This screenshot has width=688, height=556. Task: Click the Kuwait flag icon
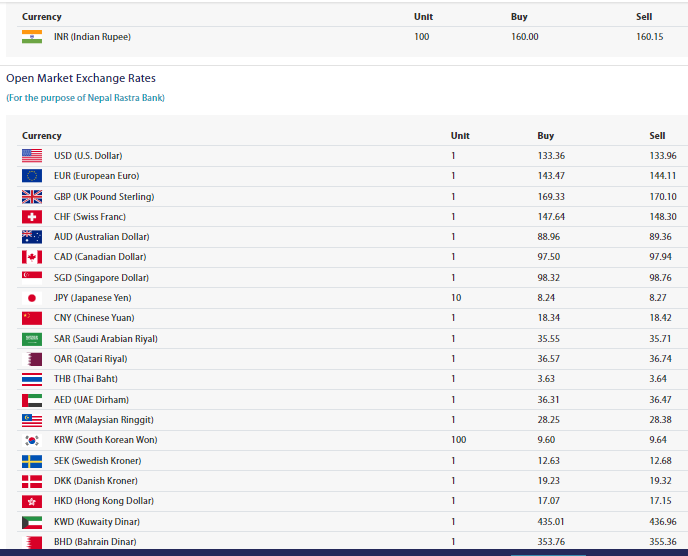pos(32,521)
